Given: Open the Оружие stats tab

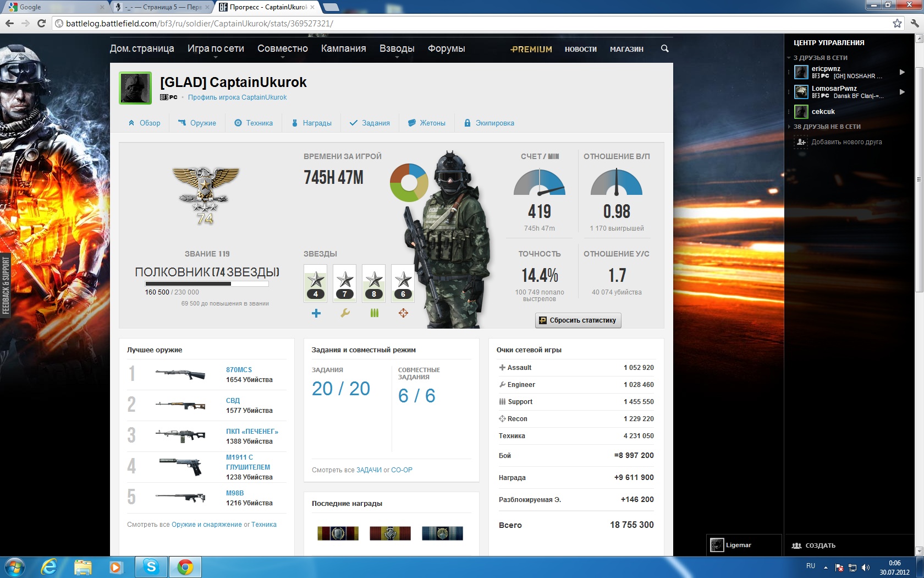Looking at the screenshot, I should [x=197, y=123].
